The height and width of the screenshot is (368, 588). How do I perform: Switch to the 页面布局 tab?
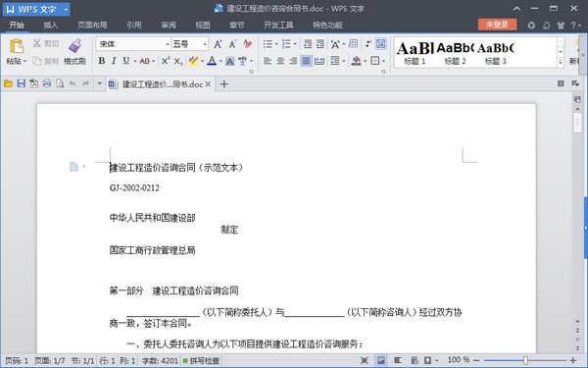[92, 26]
